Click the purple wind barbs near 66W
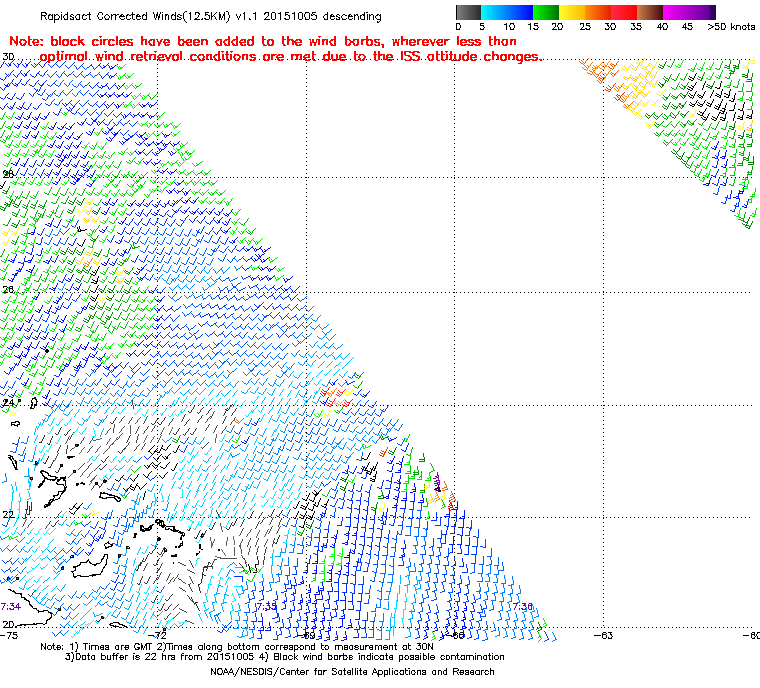The width and height of the screenshot is (760, 688). pyautogui.click(x=437, y=482)
